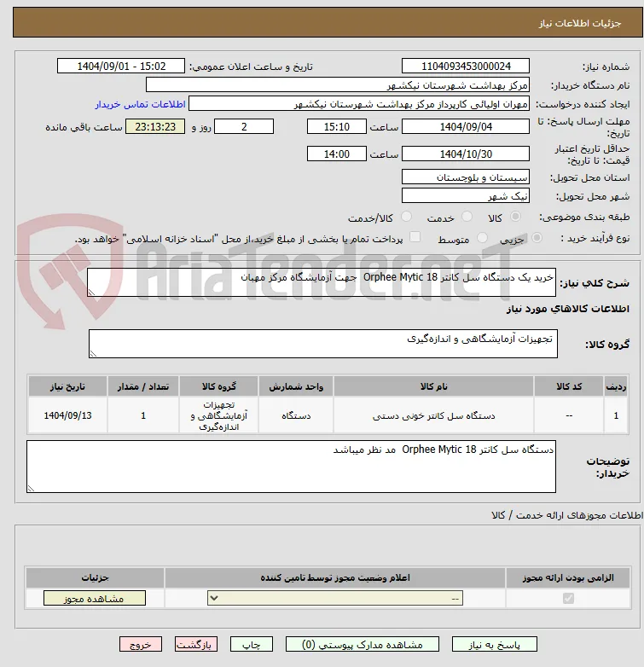644x667 pixels.
Task: Click the deadline time field 15:10
Action: [336, 127]
